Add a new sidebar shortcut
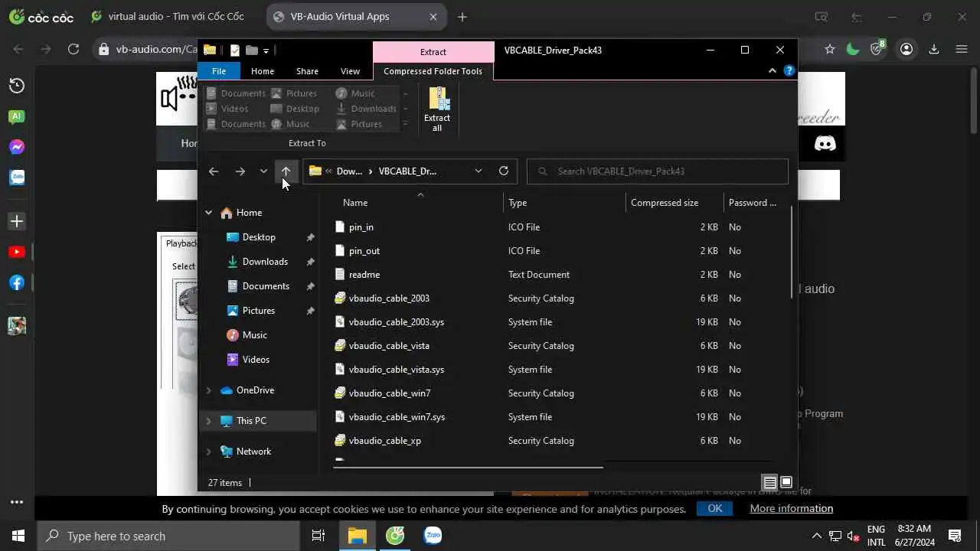 click(17, 221)
